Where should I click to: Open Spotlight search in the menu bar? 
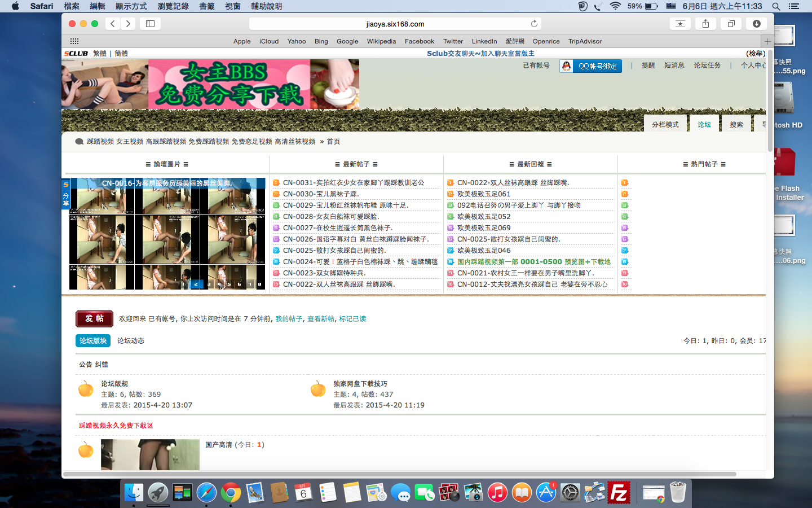pyautogui.click(x=776, y=6)
